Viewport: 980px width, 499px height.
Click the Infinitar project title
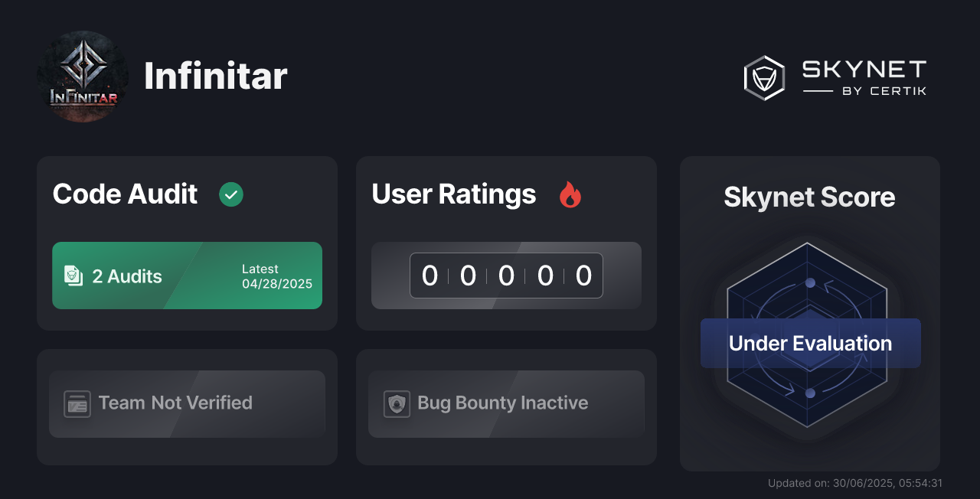pyautogui.click(x=216, y=77)
